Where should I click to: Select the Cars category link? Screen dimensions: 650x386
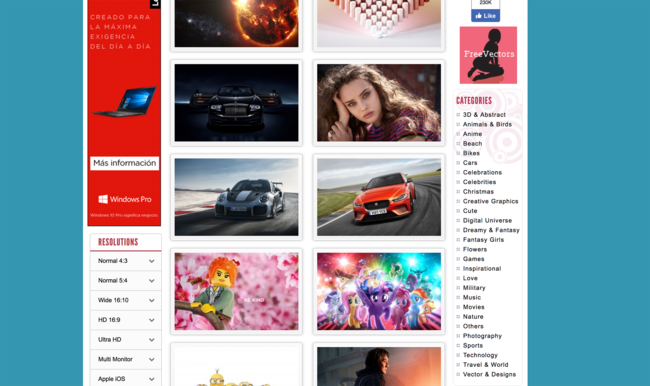[x=470, y=163]
